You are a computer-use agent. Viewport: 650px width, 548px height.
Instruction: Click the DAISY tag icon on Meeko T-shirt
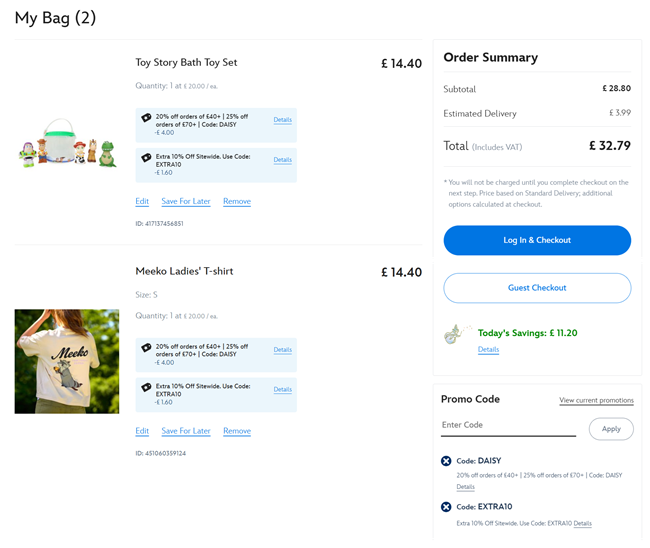(x=146, y=348)
